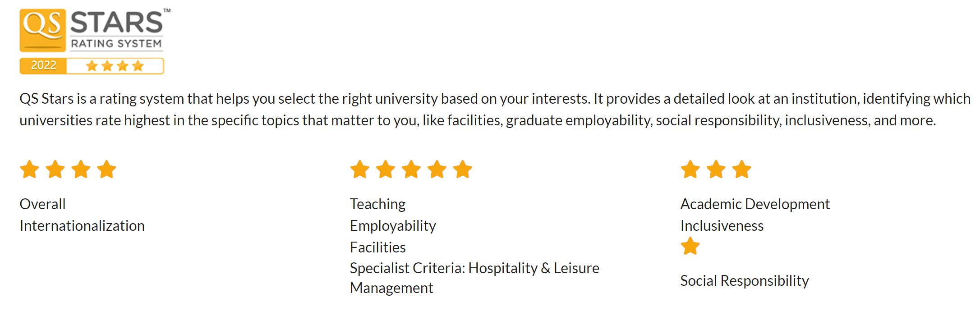Click the QS Stars description paragraph
The width and height of the screenshot is (980, 330).
(x=495, y=110)
